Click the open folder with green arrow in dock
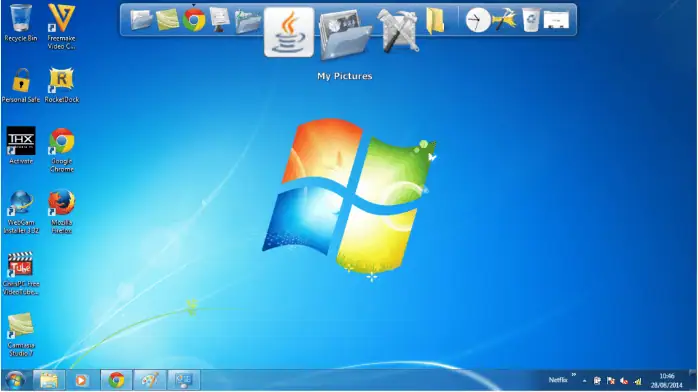Screen dimensions: 698x392 [248, 21]
